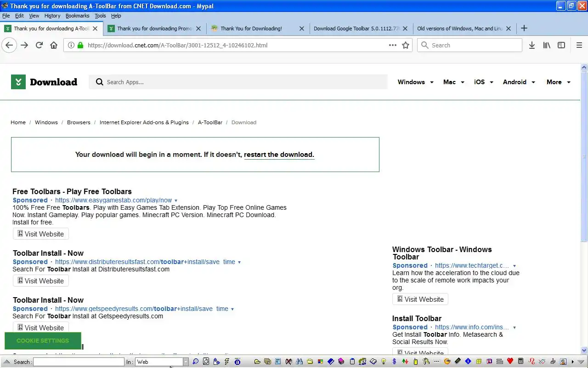
Task: Open the distributeresultsfast.com ad dropdown arrow
Action: (x=239, y=262)
